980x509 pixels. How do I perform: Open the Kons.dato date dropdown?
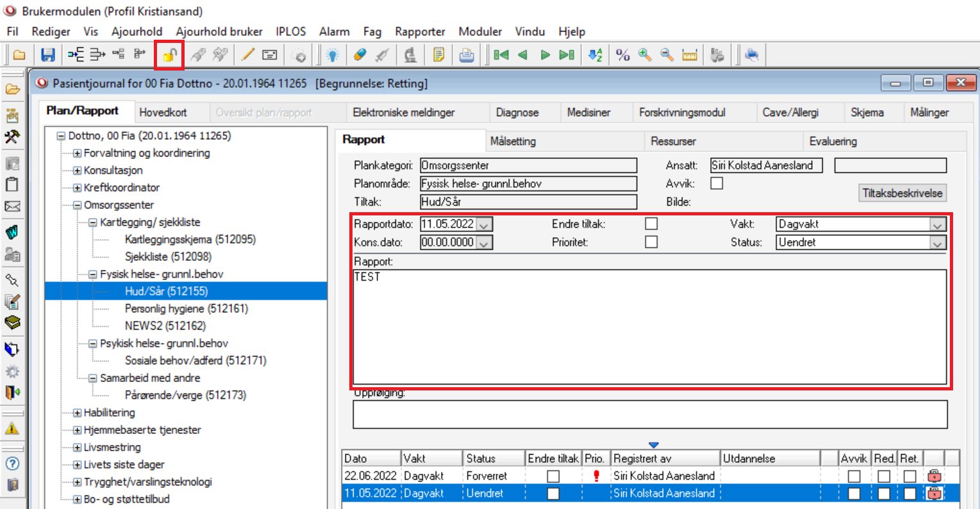(x=485, y=242)
